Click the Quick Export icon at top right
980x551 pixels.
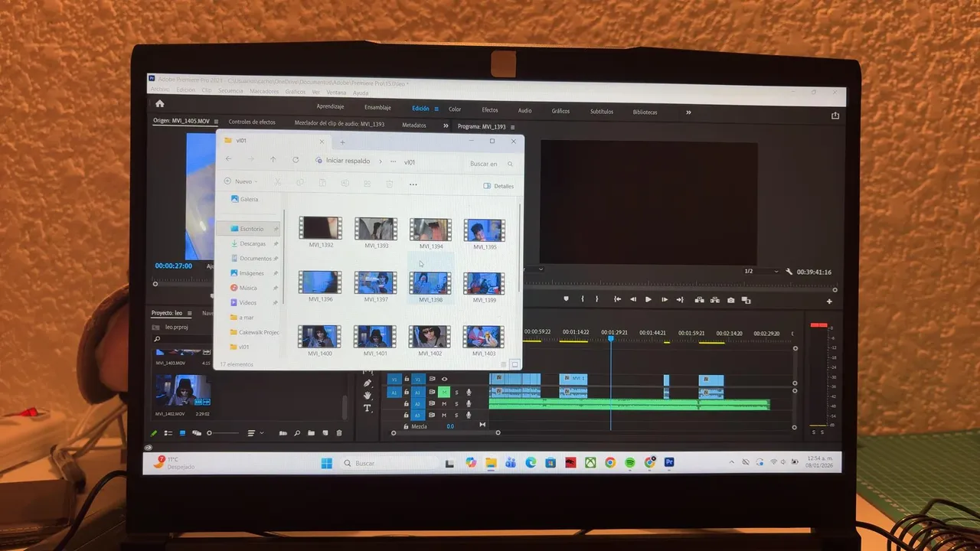tap(835, 116)
